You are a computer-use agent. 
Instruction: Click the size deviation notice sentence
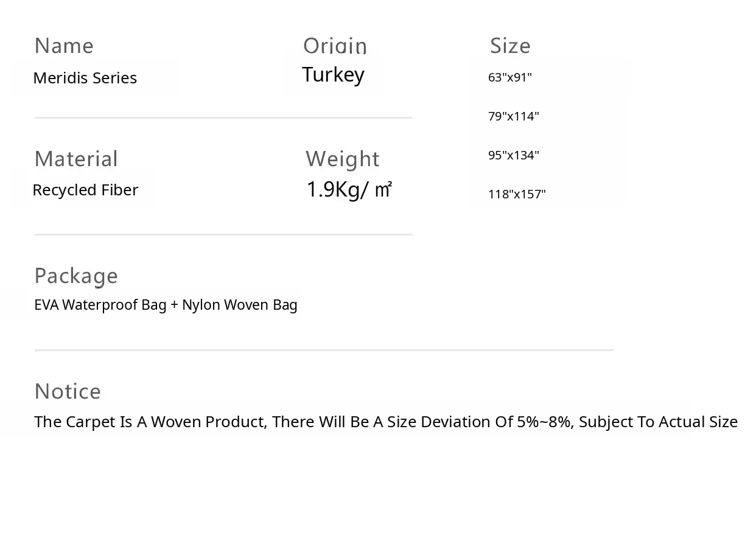(386, 422)
